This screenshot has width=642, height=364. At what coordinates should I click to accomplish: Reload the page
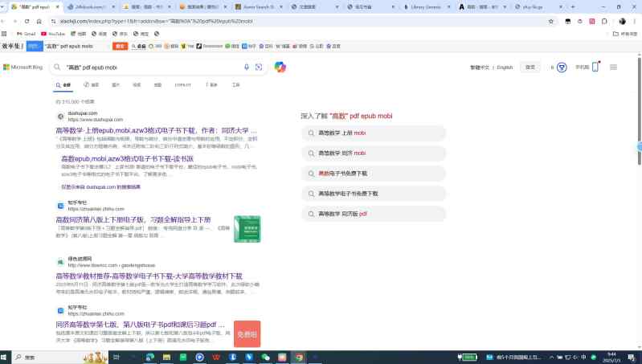coord(27,21)
